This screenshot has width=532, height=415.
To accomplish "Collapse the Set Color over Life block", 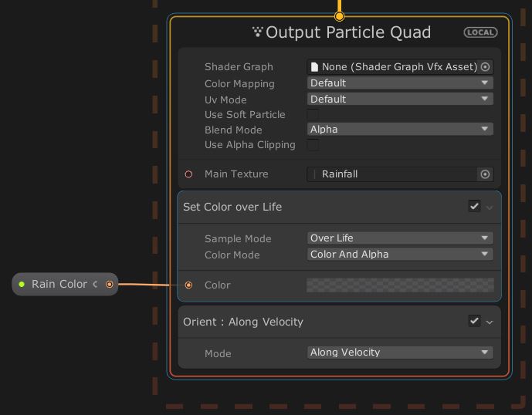I will (x=490, y=207).
